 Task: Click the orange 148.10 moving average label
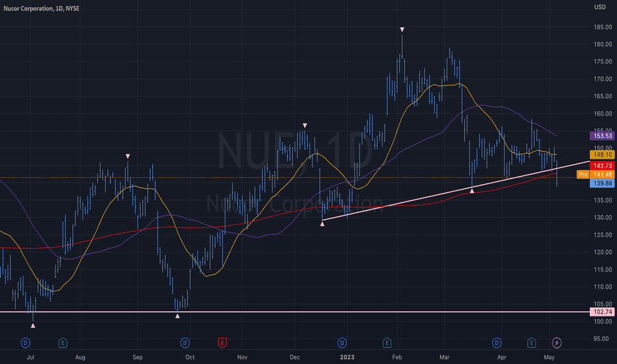[x=602, y=155]
